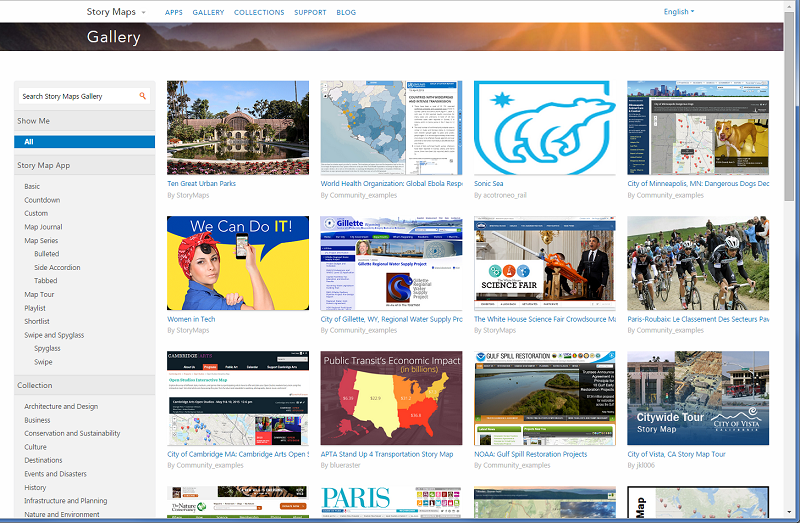
Task: Filter by Map Series app
Action: [41, 240]
